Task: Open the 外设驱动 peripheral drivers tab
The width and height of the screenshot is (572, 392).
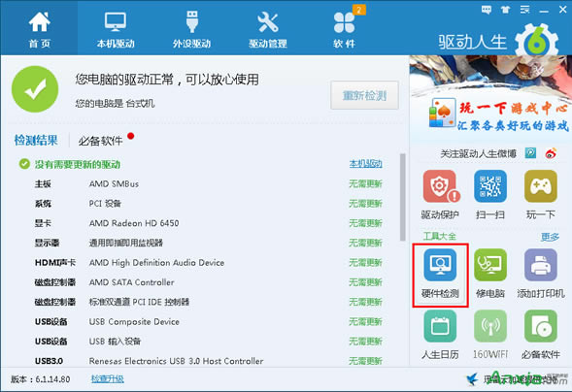Action: click(192, 29)
